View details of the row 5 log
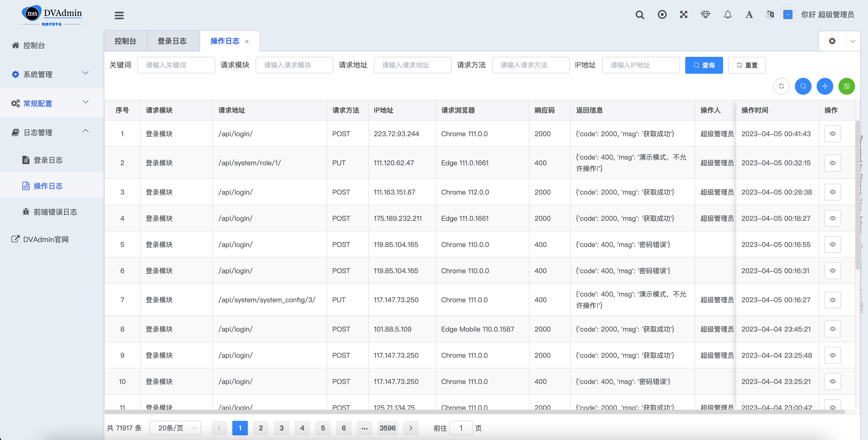 click(832, 245)
